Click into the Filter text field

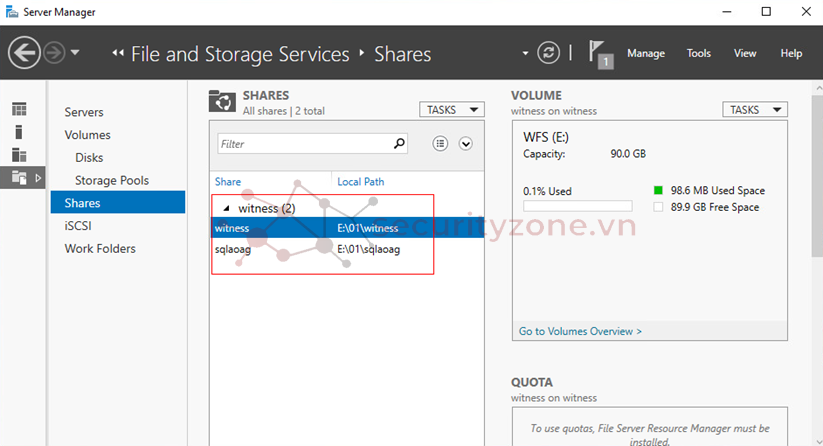[303, 144]
